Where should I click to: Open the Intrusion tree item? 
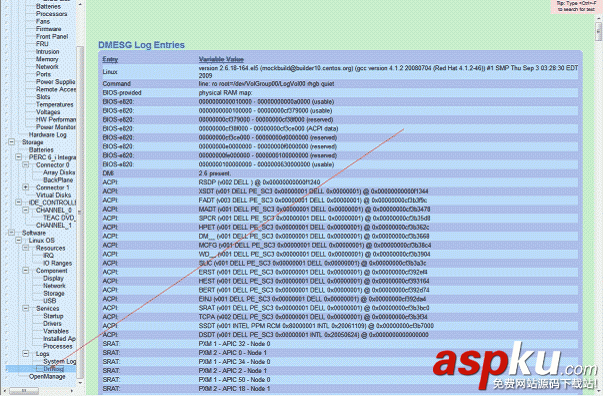(x=48, y=52)
